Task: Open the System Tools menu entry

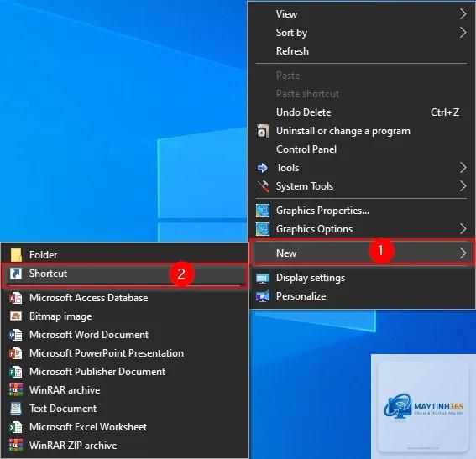Action: click(x=362, y=186)
